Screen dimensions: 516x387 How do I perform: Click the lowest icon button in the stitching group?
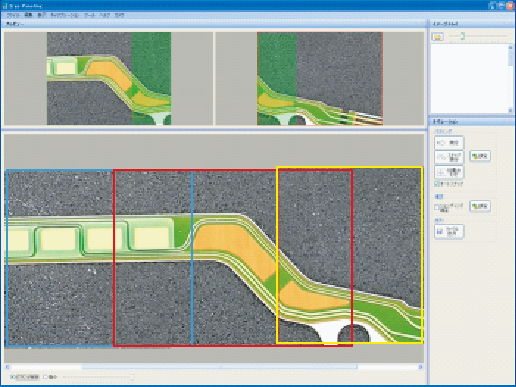449,172
